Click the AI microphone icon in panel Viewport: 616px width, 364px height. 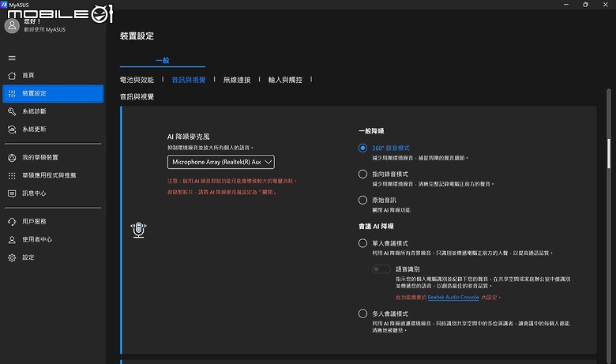click(139, 230)
